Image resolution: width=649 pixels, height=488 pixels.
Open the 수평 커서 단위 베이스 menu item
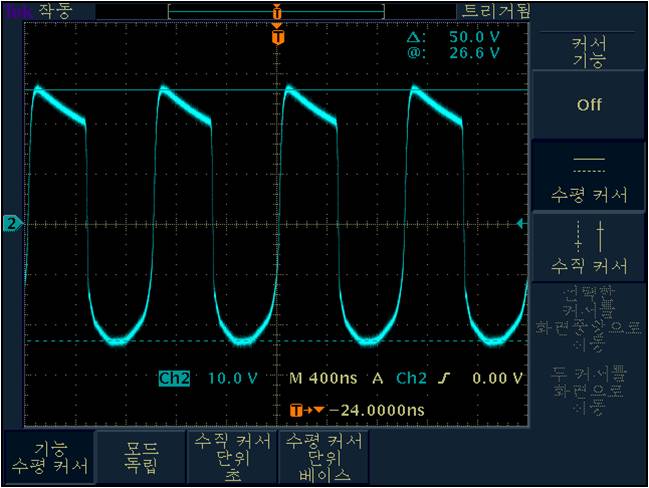(x=324, y=457)
